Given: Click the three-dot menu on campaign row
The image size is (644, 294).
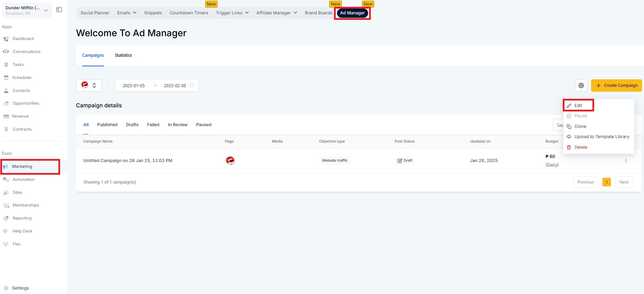Looking at the screenshot, I should click(626, 161).
